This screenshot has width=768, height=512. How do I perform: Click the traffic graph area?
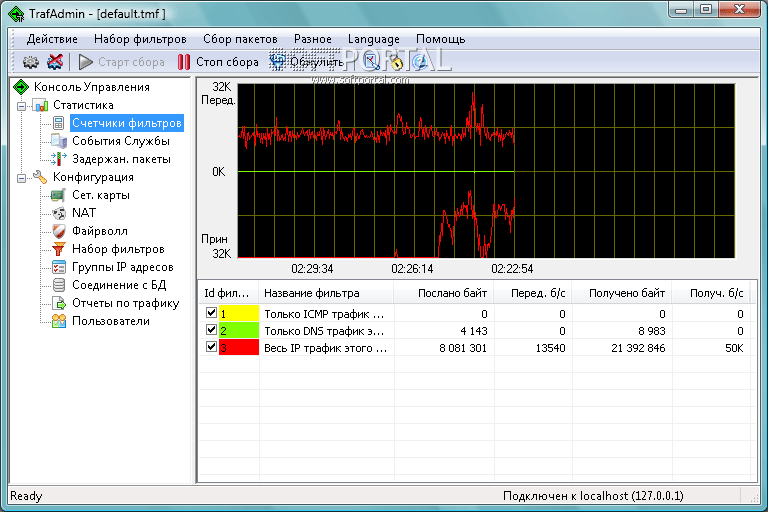click(x=486, y=171)
